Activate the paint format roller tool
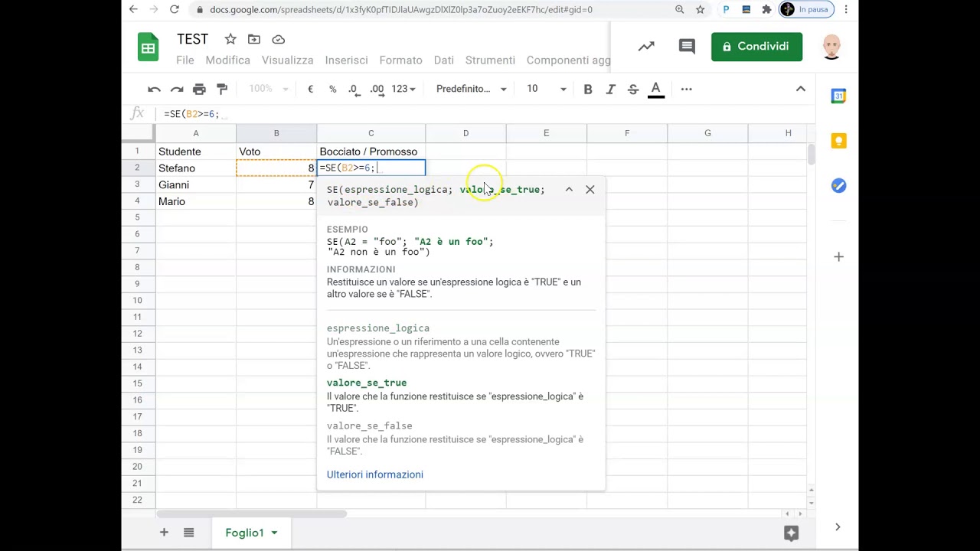 pyautogui.click(x=222, y=89)
